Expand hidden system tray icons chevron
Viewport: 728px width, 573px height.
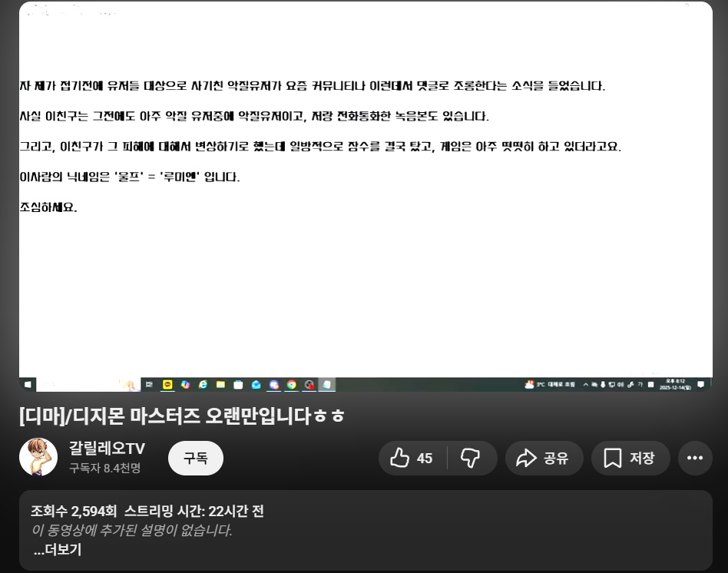coord(587,385)
